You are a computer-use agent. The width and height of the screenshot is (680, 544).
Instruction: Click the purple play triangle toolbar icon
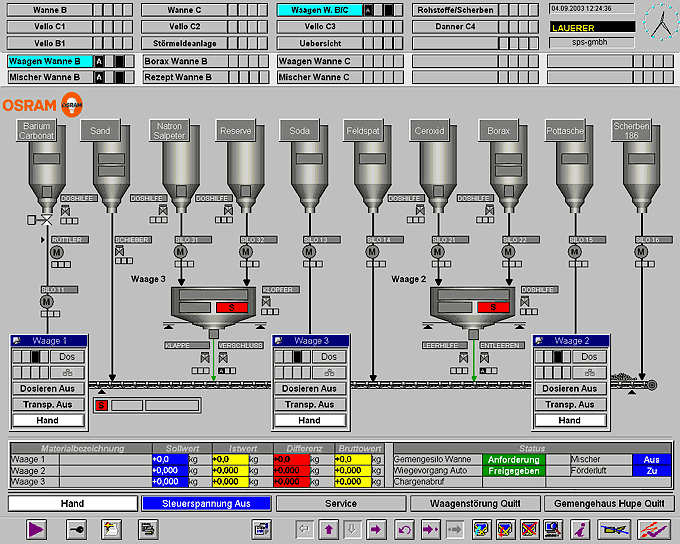37,528
